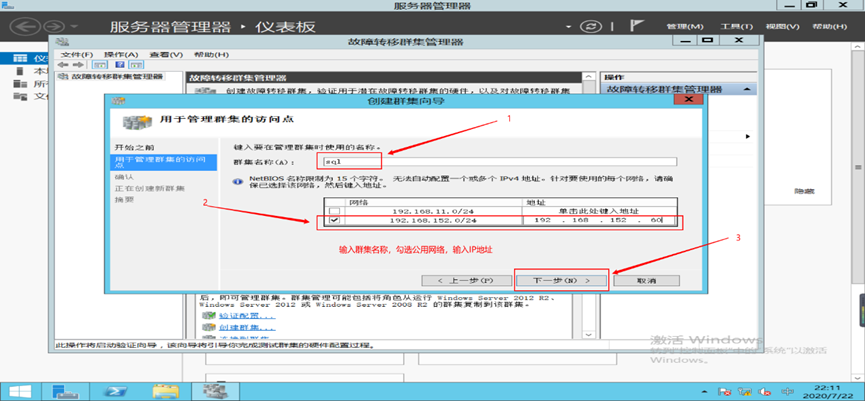Open 文件(F) menu in Failover Cluster Manager
This screenshot has width=865, height=401.
(x=77, y=55)
